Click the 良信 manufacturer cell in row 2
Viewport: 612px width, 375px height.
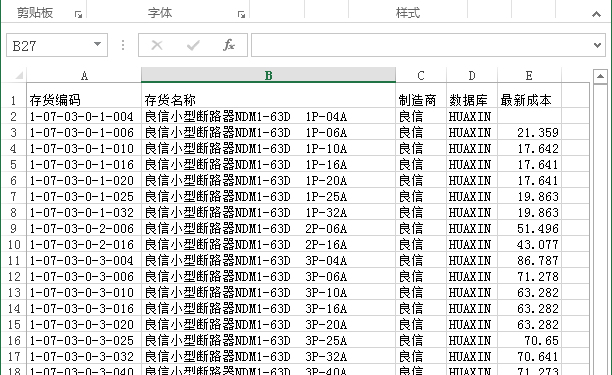coord(421,116)
